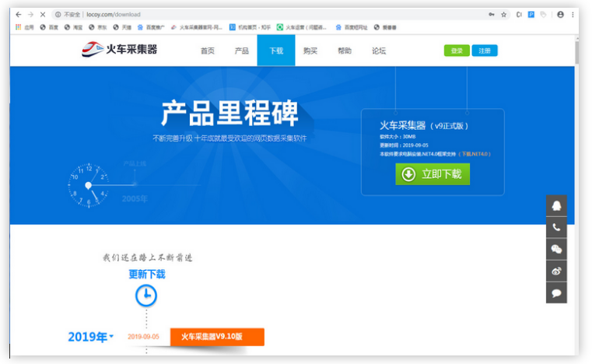Open the Chrome three-dot menu
The height and width of the screenshot is (364, 592).
point(574,14)
